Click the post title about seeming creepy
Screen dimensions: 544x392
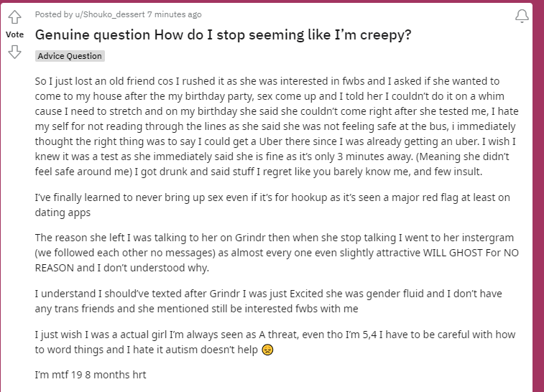223,34
